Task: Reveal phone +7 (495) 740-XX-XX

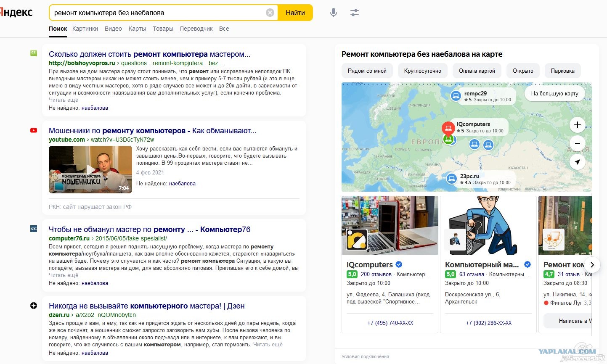Action: tap(390, 323)
